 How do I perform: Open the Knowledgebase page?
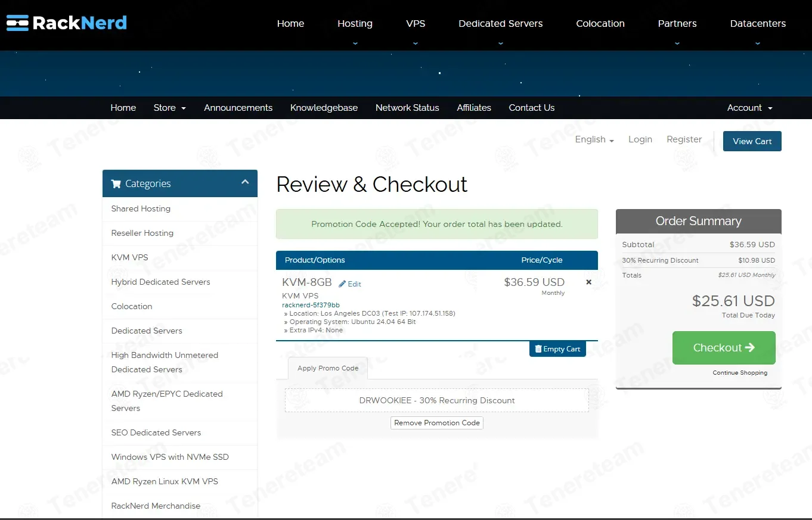324,108
